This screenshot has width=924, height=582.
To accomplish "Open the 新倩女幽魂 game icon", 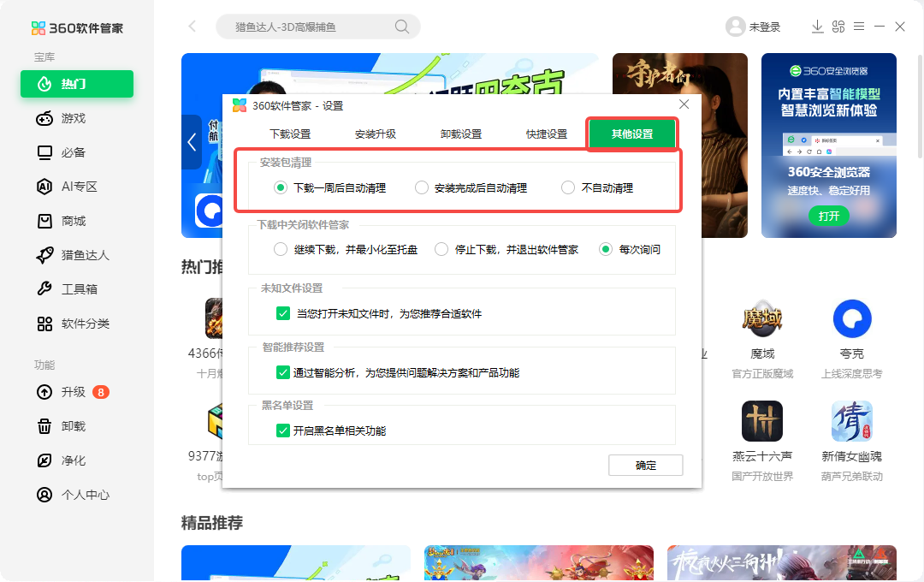I will point(852,421).
